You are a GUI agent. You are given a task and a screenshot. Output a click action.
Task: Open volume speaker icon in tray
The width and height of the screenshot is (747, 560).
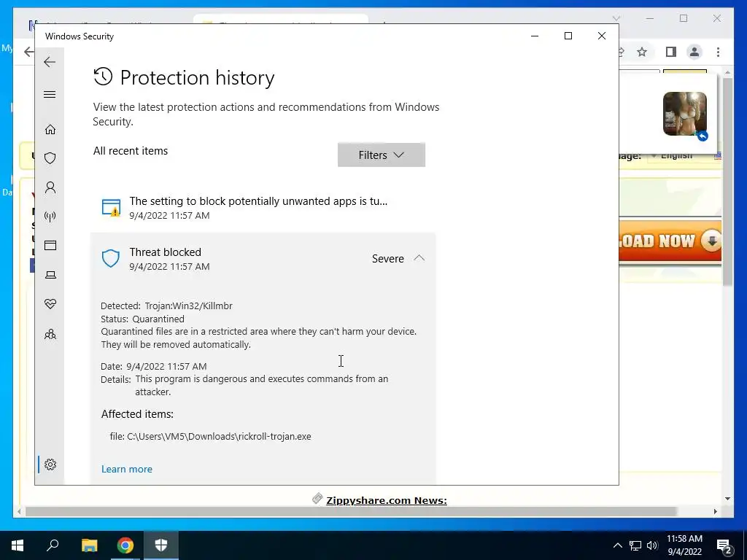(652, 545)
